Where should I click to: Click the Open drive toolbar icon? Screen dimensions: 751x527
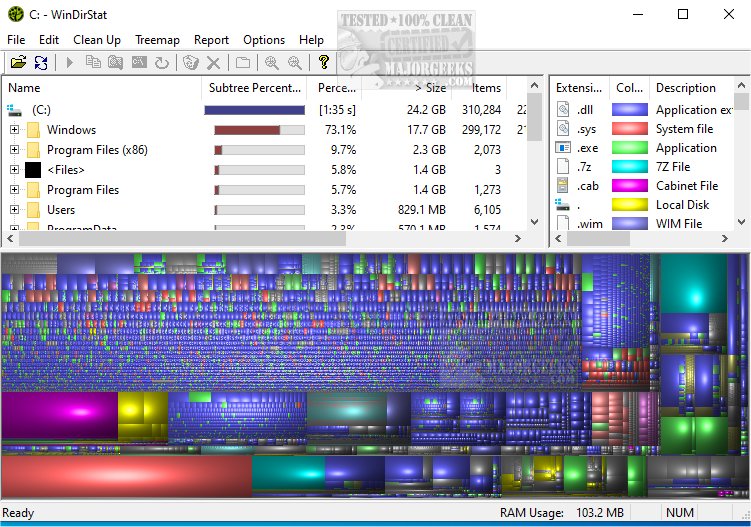click(x=18, y=62)
